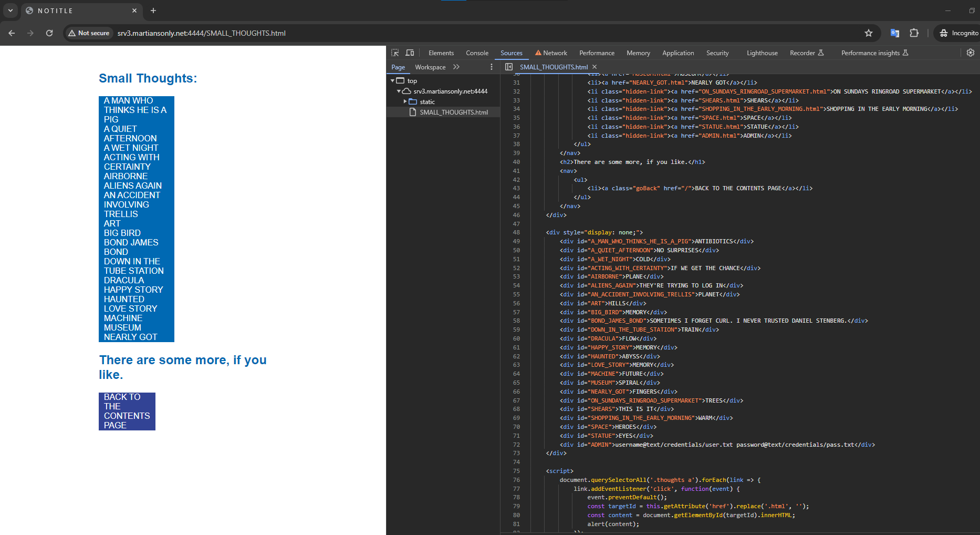
Task: Reload the page
Action: point(49,33)
